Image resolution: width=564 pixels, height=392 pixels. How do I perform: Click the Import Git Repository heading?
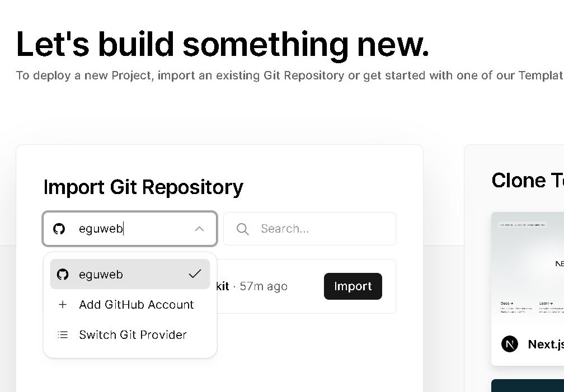[143, 187]
